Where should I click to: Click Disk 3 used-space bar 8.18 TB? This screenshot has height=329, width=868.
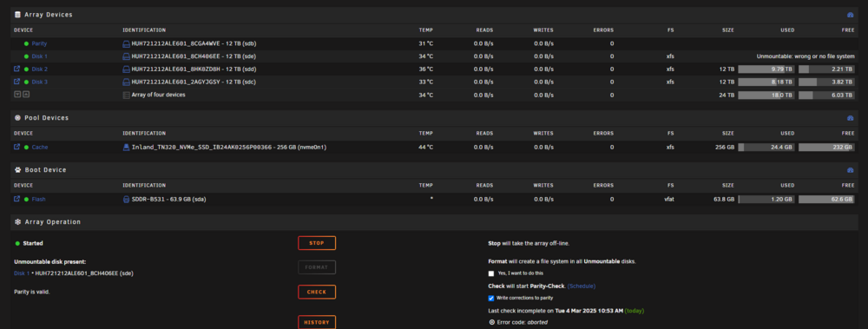(766, 82)
